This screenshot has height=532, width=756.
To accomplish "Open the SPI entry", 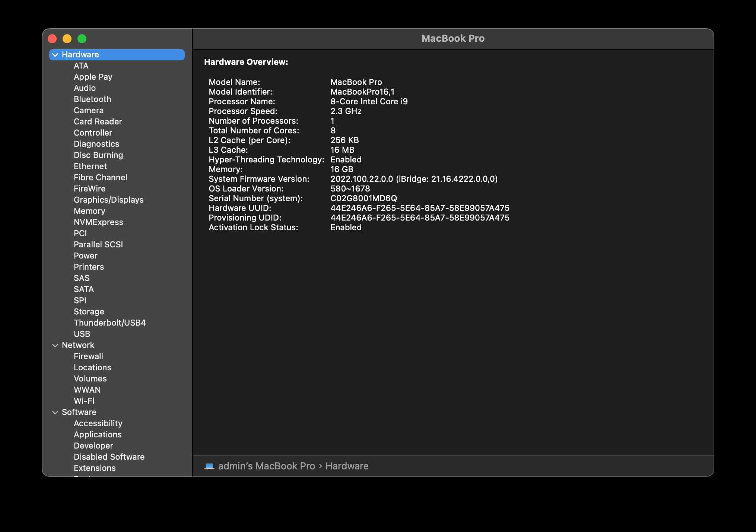I will [80, 301].
